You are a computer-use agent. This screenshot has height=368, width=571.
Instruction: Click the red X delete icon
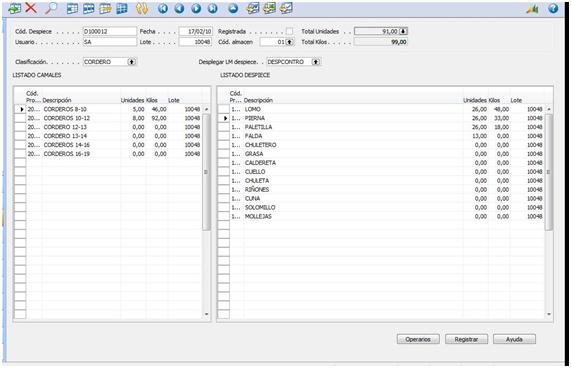(x=31, y=8)
